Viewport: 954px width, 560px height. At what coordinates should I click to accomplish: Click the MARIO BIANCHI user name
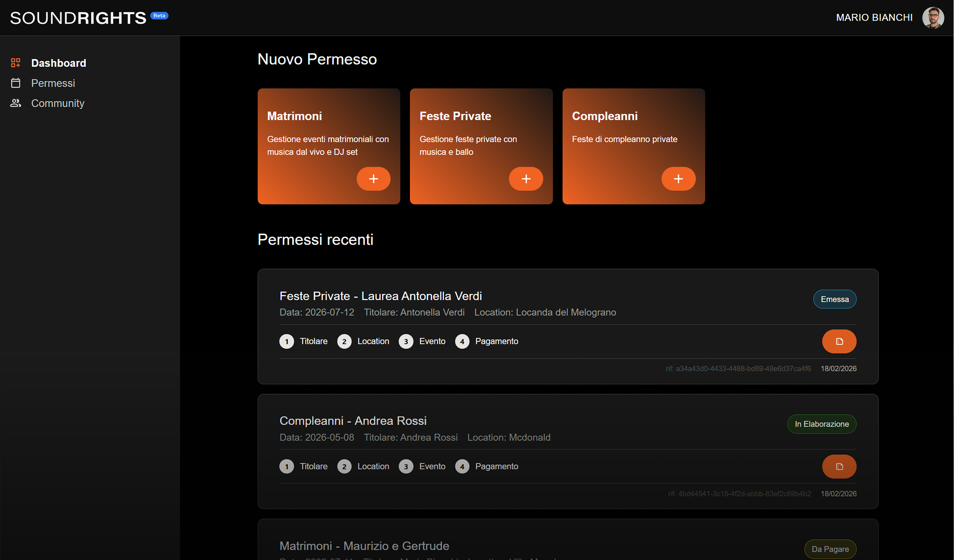pyautogui.click(x=874, y=18)
